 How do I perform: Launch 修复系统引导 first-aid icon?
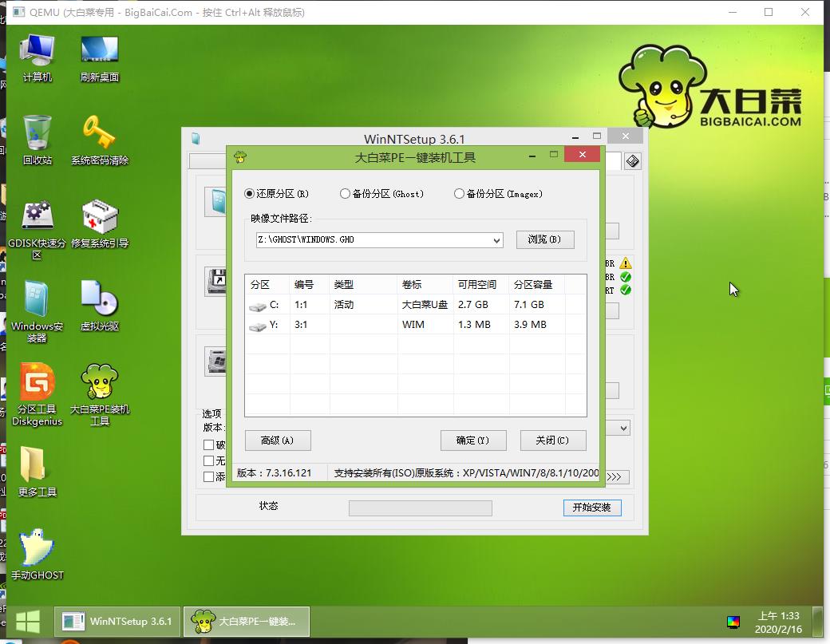[100, 223]
